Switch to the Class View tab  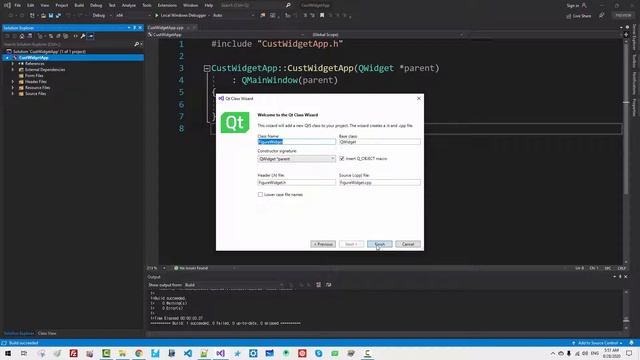[47, 333]
